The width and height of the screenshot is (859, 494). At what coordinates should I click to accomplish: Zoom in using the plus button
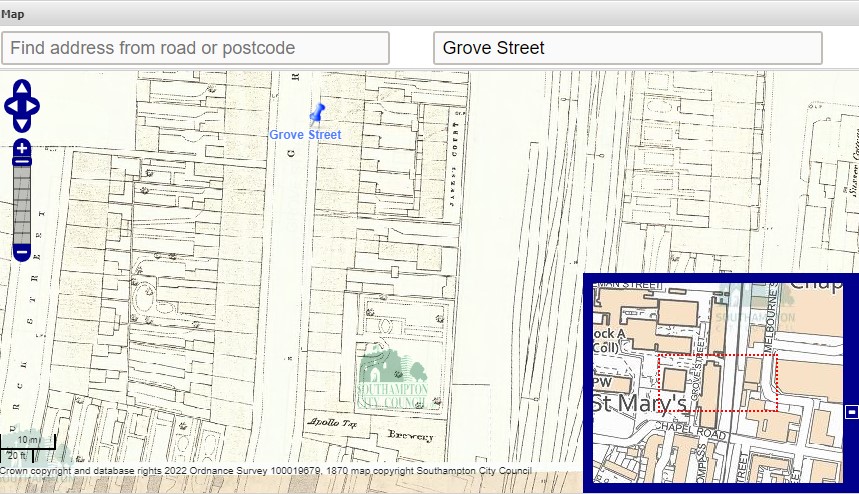click(x=22, y=148)
